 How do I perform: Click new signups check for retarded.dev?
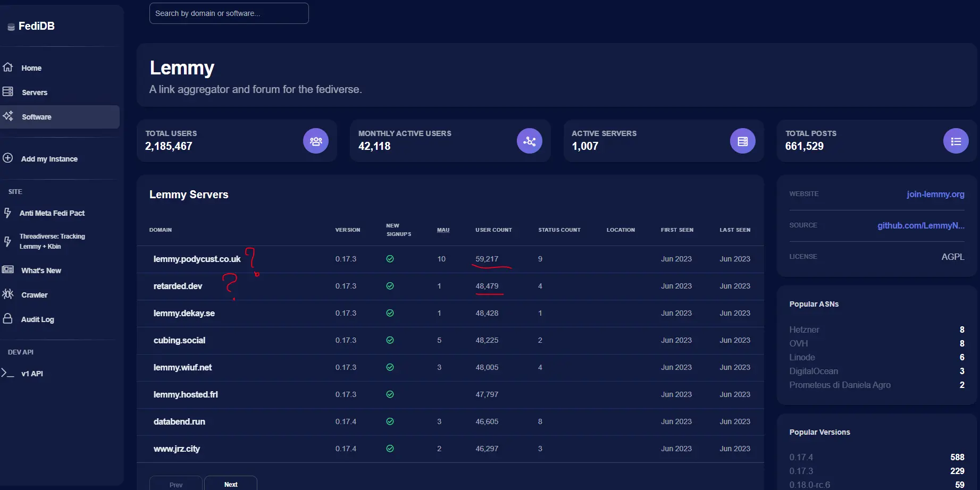coord(390,286)
